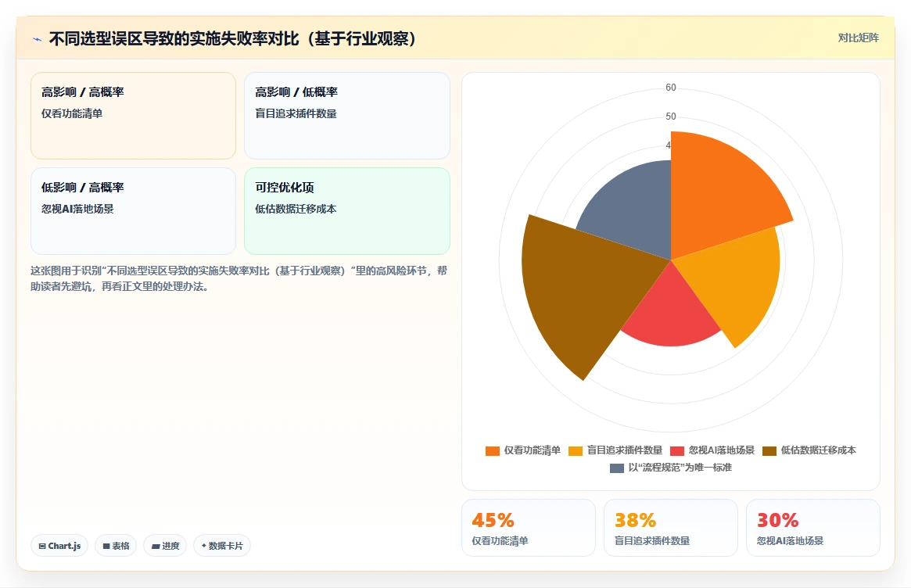This screenshot has width=911, height=588.
Task: Open the 38% 盲目追求插件数量 data card
Action: [671, 528]
